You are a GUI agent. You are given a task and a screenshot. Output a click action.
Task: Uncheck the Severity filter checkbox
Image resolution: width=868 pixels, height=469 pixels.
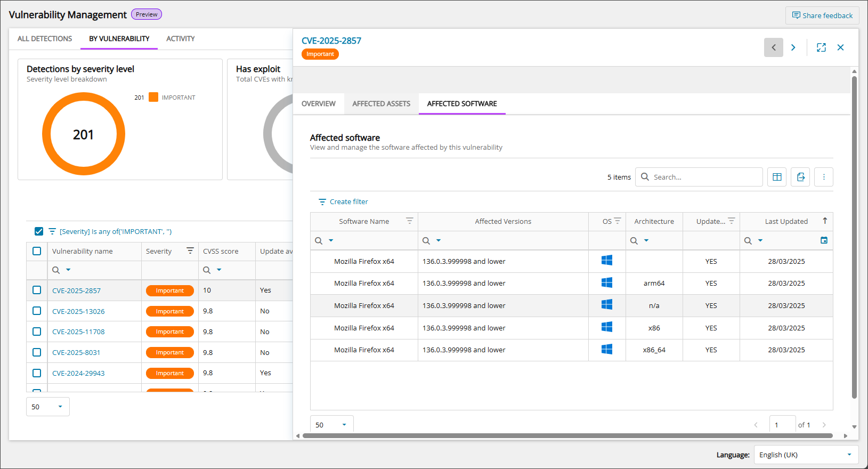pyautogui.click(x=39, y=231)
